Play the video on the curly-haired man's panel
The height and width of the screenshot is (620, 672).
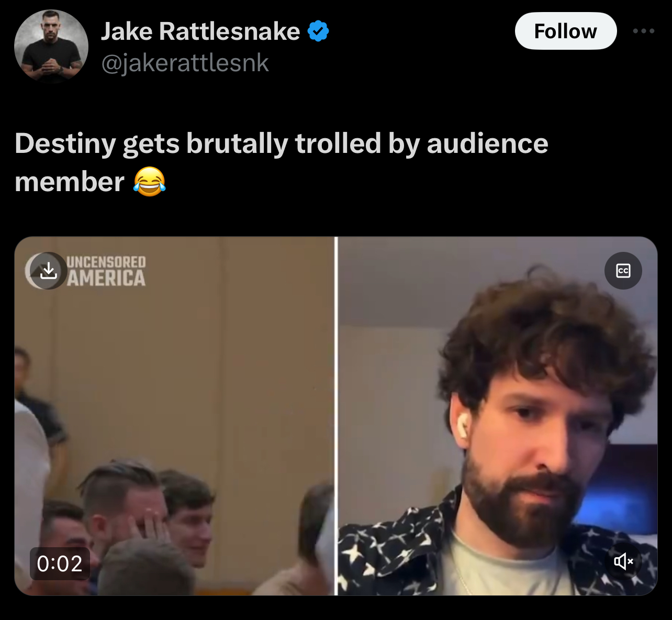[497, 416]
